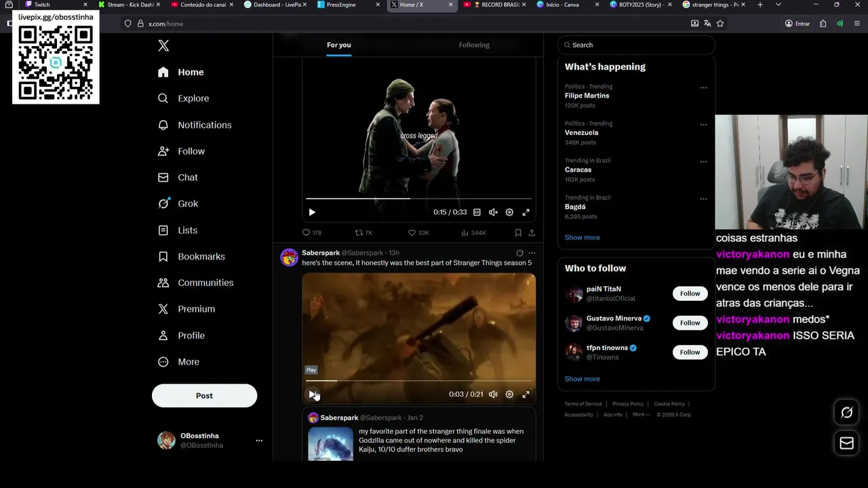Viewport: 868px width, 488px height.
Task: Open Explore from the sidebar
Action: [x=183, y=98]
